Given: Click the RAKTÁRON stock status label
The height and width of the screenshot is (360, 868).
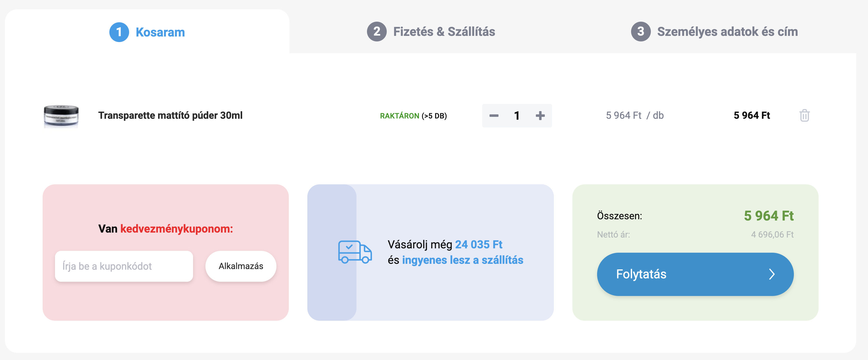Looking at the screenshot, I should pyautogui.click(x=399, y=116).
